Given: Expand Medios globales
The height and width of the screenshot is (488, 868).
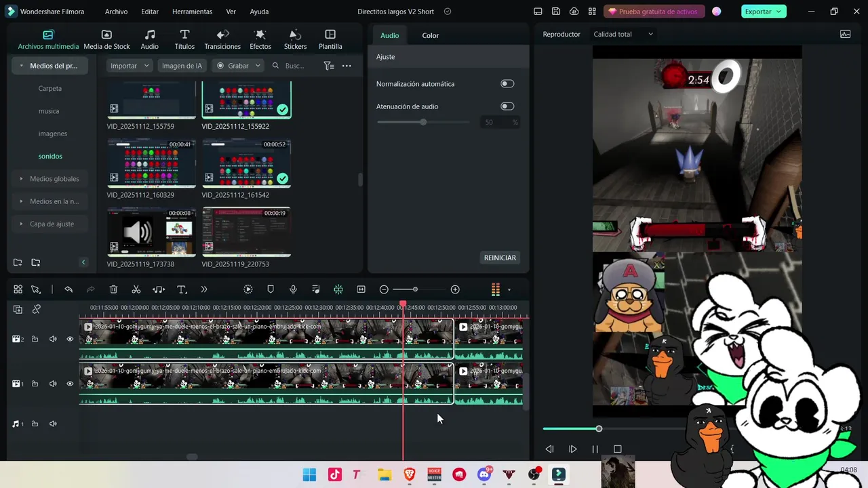Looking at the screenshot, I should 22,179.
